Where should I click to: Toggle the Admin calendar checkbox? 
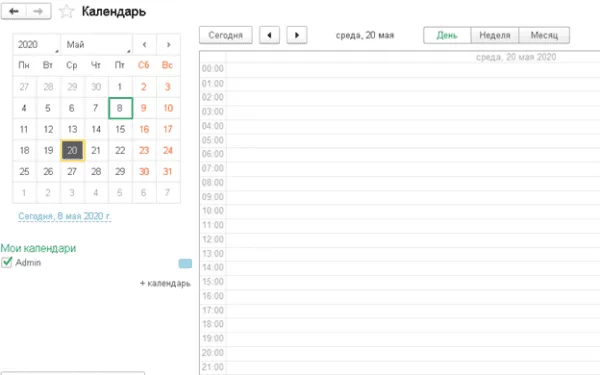[x=7, y=262]
